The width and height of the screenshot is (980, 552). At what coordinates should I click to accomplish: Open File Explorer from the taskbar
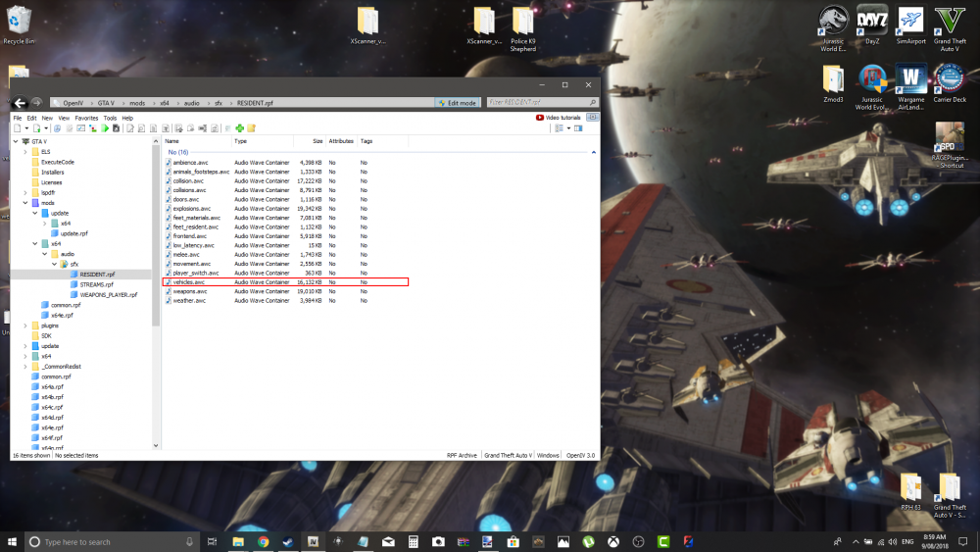[238, 541]
